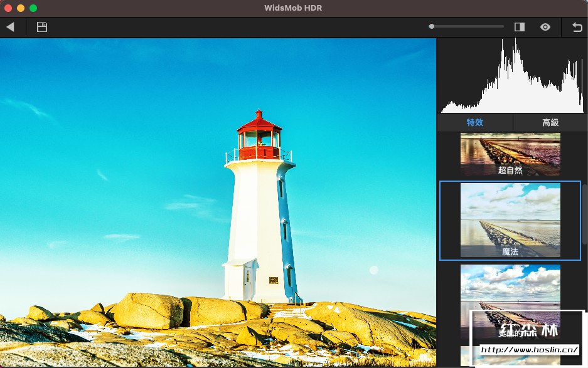Click the undo/reset arrow icon
The width and height of the screenshot is (588, 368).
(x=577, y=27)
